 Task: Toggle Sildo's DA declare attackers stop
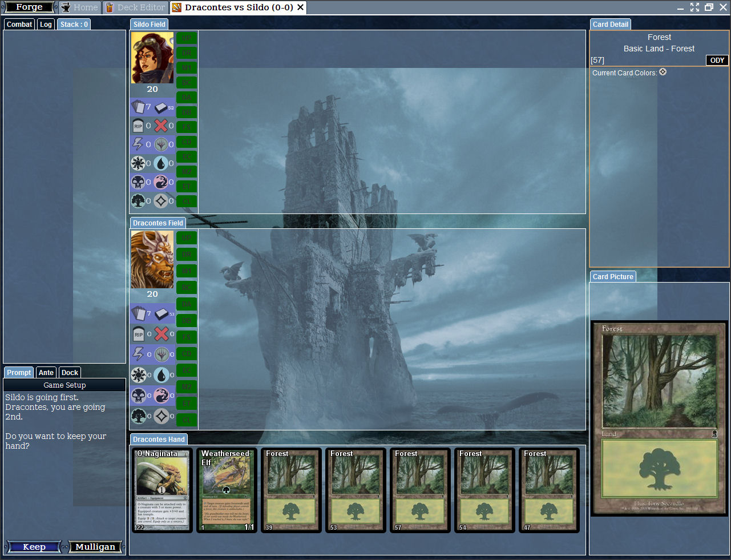pos(187,98)
